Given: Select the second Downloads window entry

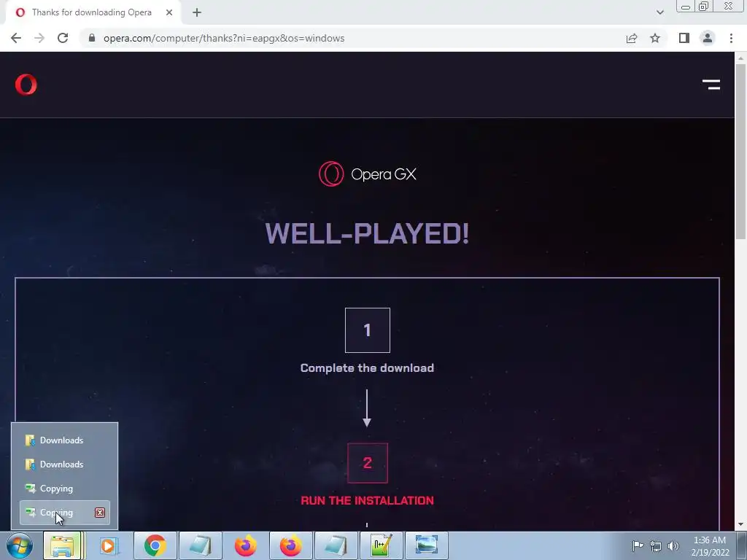Looking at the screenshot, I should 65,464.
